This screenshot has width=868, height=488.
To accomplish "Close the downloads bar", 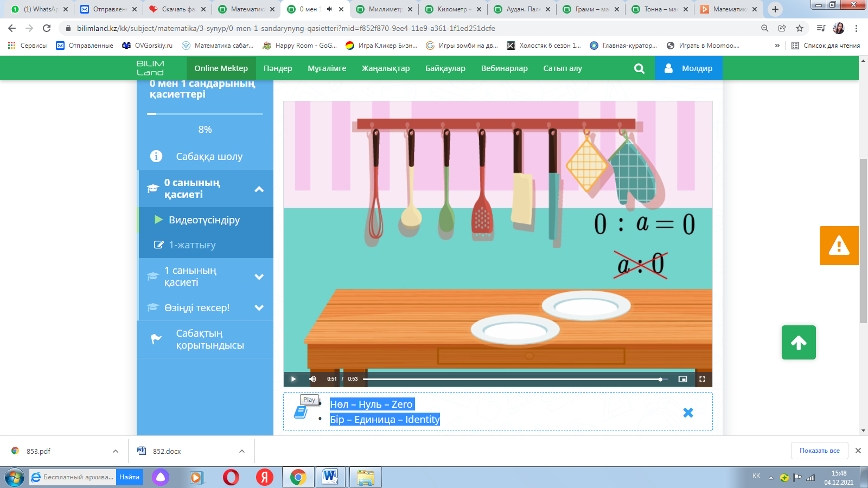I will tap(858, 451).
